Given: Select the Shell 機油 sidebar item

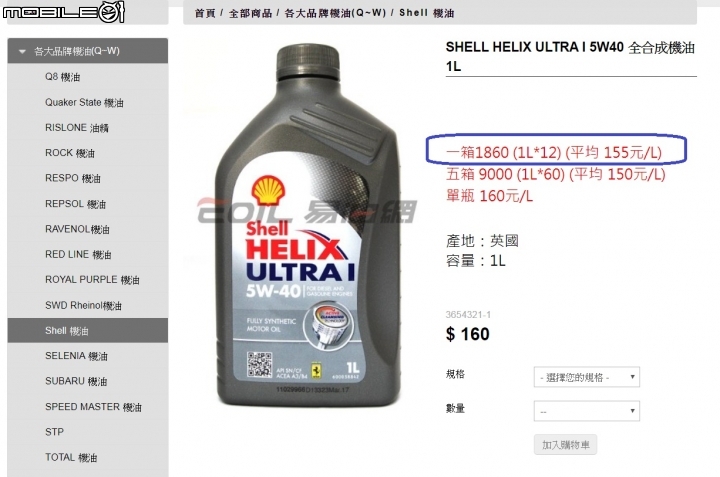Looking at the screenshot, I should coord(88,331).
